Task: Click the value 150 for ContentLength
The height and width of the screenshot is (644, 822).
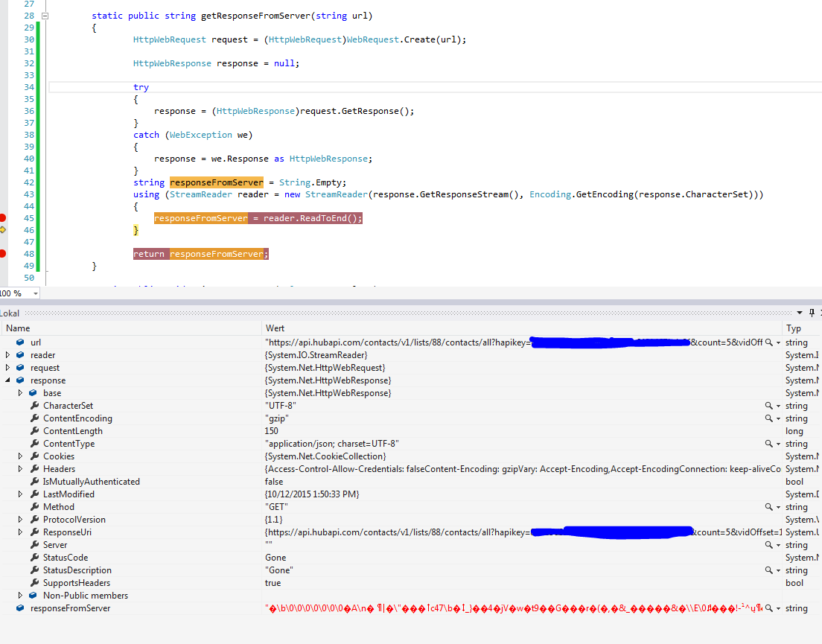Action: coord(272,431)
